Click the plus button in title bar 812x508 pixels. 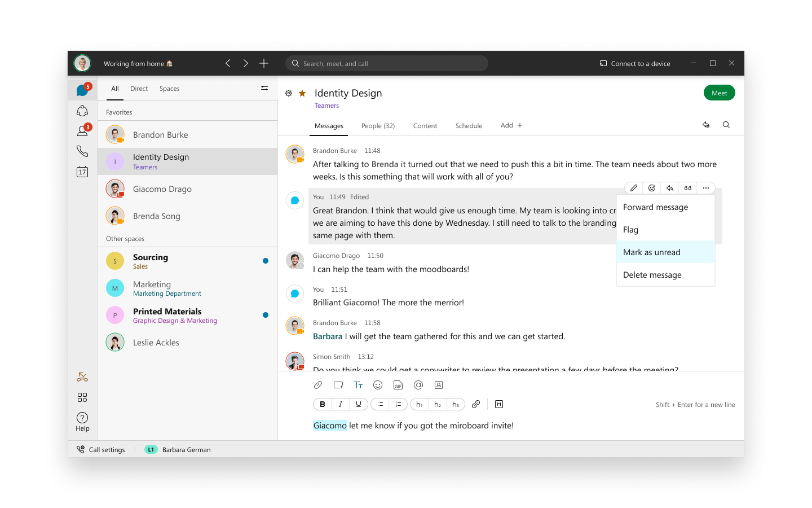[264, 63]
